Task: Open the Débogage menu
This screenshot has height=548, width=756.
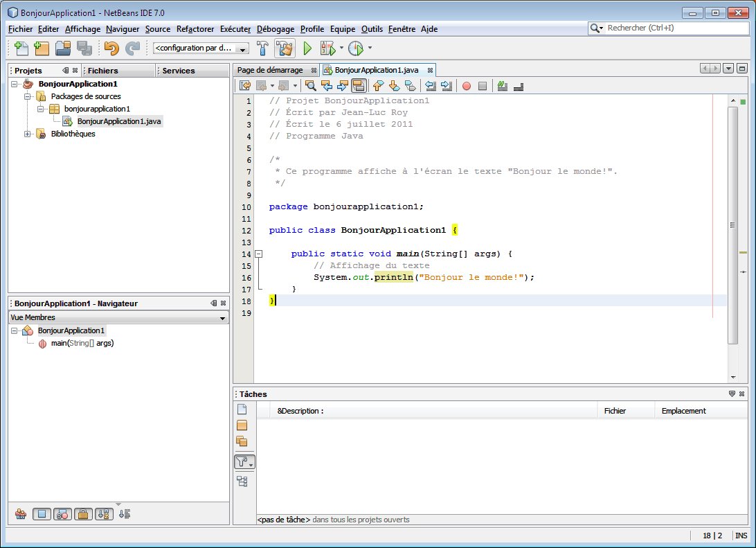Action: (276, 29)
